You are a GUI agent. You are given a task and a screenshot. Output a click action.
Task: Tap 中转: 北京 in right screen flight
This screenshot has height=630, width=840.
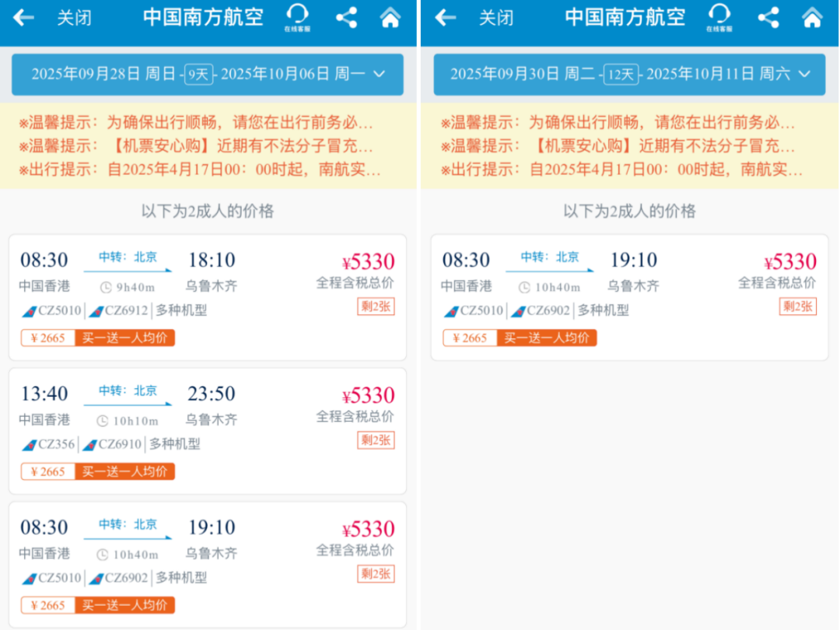(x=550, y=257)
